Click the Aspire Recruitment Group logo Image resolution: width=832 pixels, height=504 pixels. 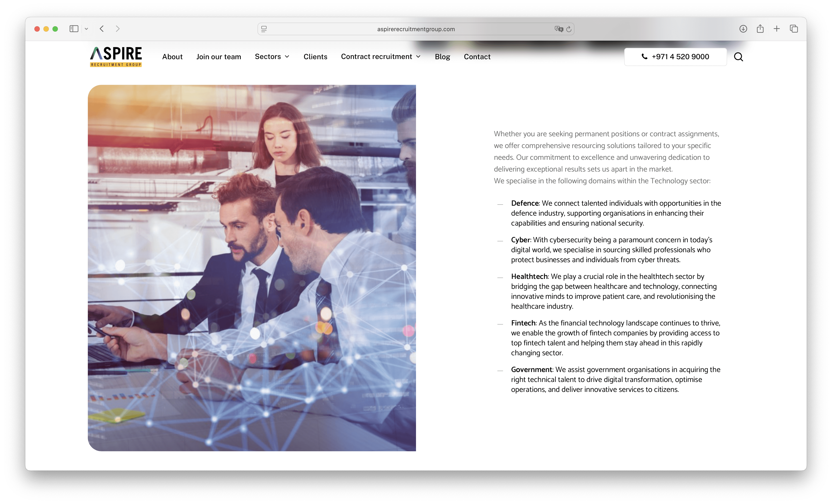(x=116, y=57)
